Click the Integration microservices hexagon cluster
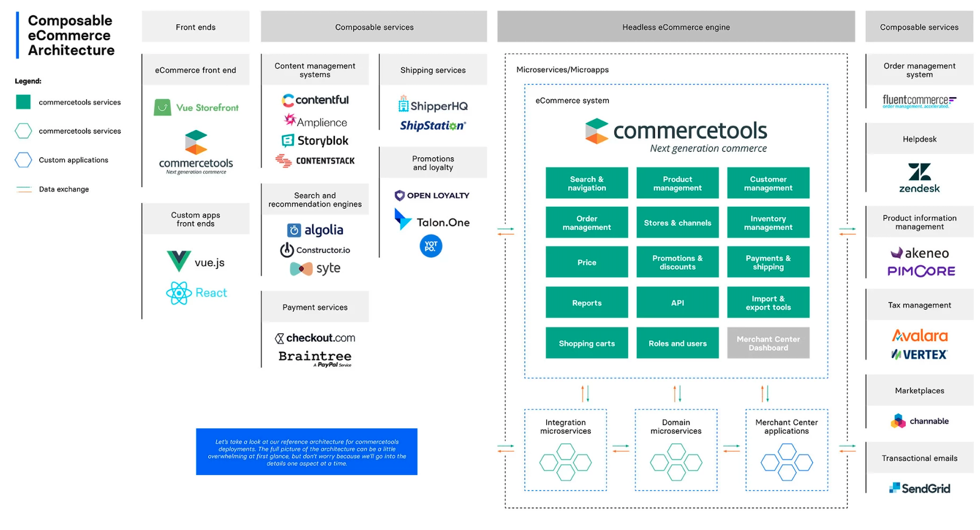The height and width of the screenshot is (530, 980). 565,462
